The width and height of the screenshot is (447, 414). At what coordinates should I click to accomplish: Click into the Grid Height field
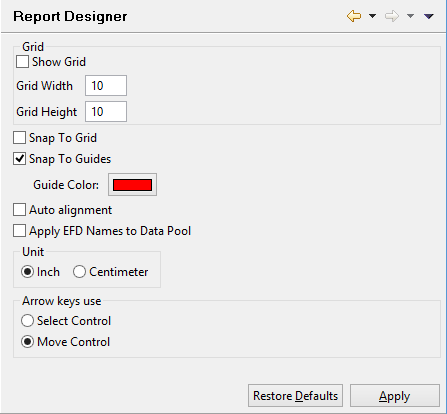[106, 112]
